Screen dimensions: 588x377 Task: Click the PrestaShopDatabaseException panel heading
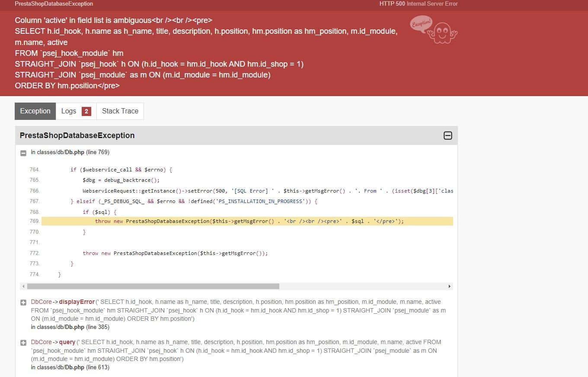pos(77,135)
